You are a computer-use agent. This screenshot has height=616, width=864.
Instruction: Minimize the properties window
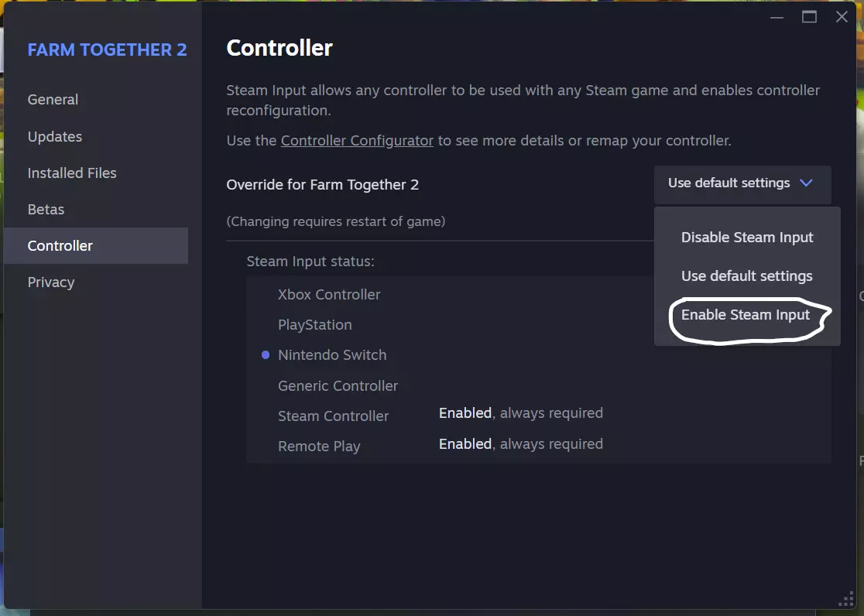click(x=777, y=17)
